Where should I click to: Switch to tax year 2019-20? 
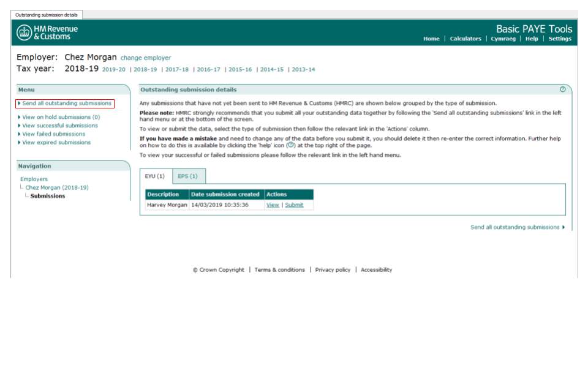[114, 69]
